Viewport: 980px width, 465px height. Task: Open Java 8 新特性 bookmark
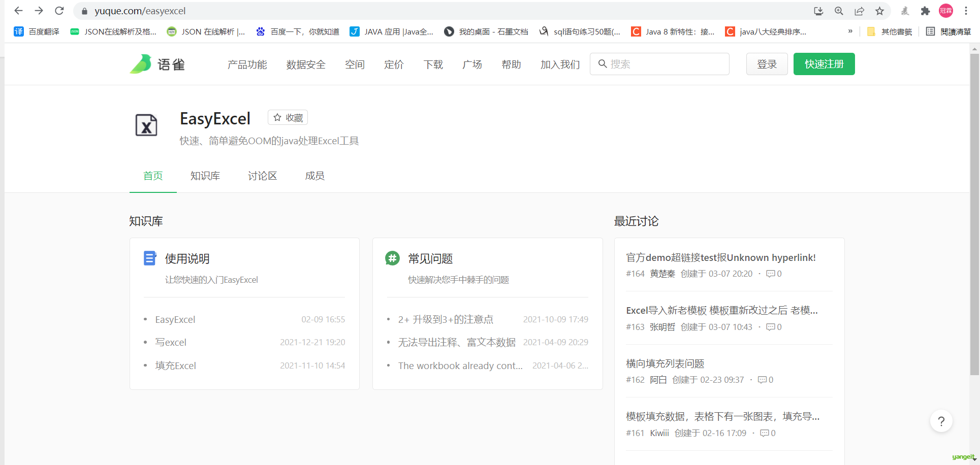(x=673, y=31)
